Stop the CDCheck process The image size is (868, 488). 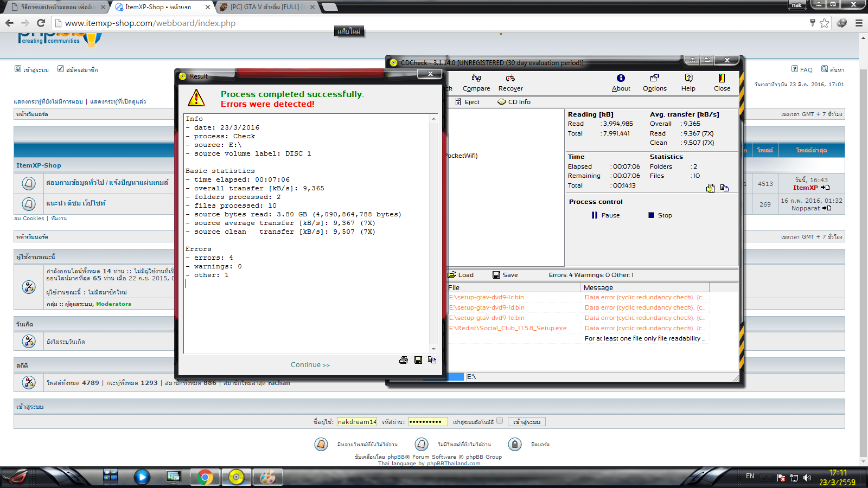point(660,215)
